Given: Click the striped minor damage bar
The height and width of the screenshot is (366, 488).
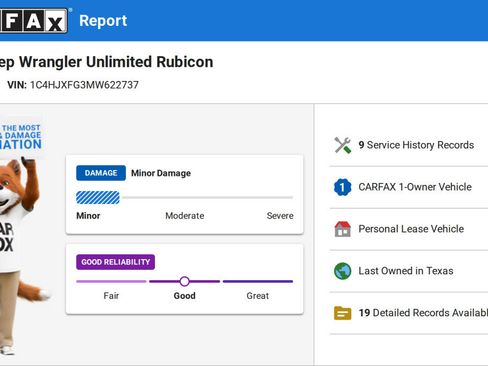Looking at the screenshot, I should tap(98, 198).
